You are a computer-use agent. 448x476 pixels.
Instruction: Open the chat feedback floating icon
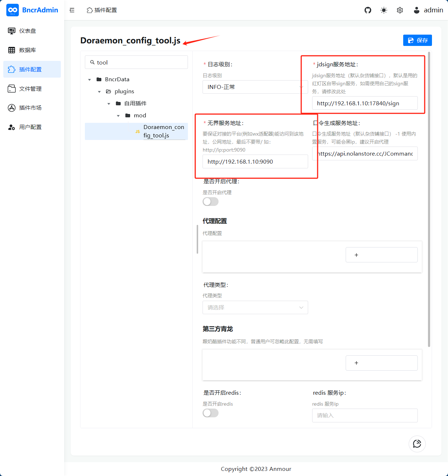click(x=417, y=444)
